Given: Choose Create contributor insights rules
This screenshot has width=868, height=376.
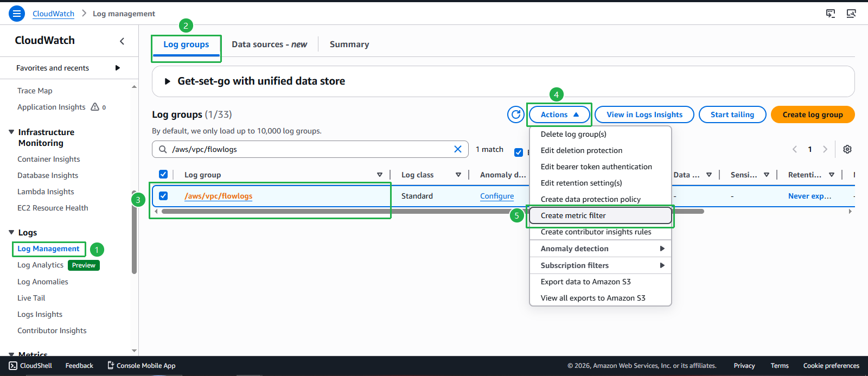Looking at the screenshot, I should 601,232.
